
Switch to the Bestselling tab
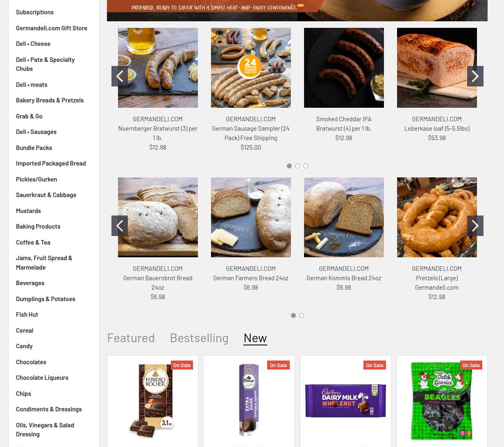[199, 338]
